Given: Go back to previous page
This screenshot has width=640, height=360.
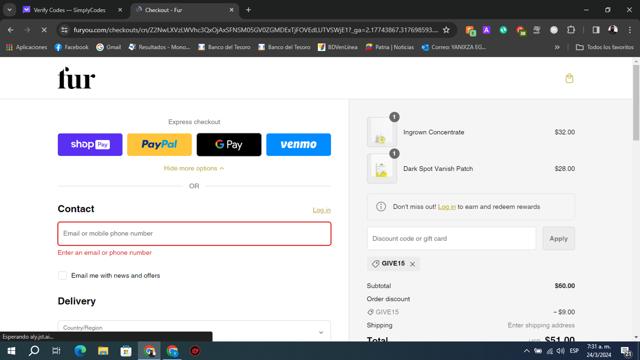Looking at the screenshot, I should pos(11,30).
